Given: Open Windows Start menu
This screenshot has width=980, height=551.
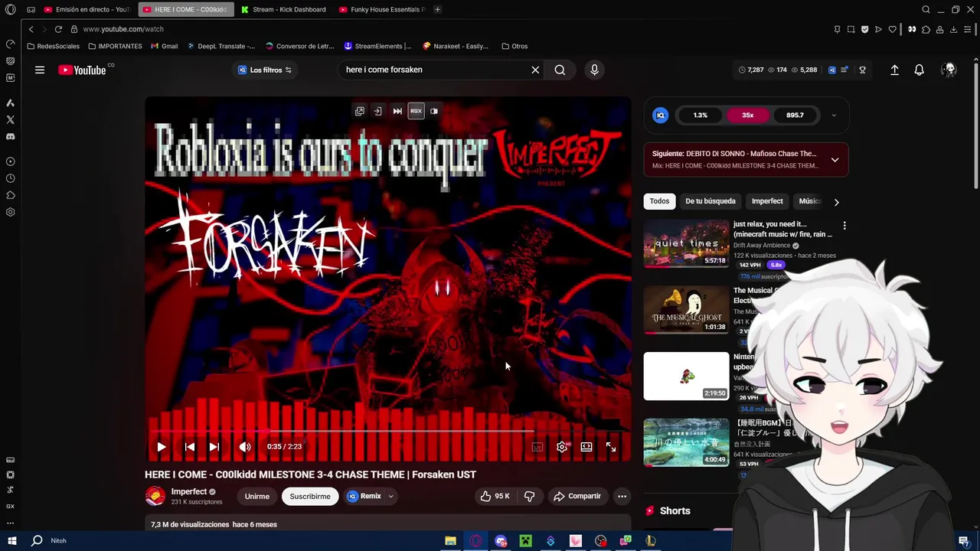Looking at the screenshot, I should click(12, 541).
